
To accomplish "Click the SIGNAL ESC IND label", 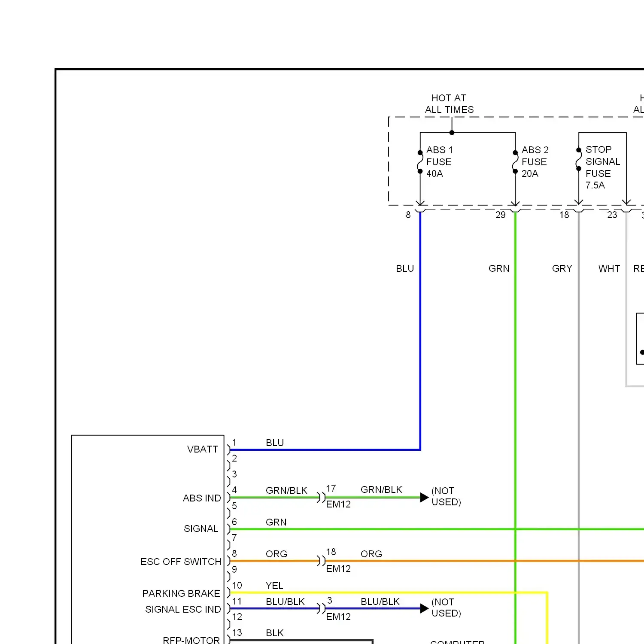I will [x=183, y=610].
